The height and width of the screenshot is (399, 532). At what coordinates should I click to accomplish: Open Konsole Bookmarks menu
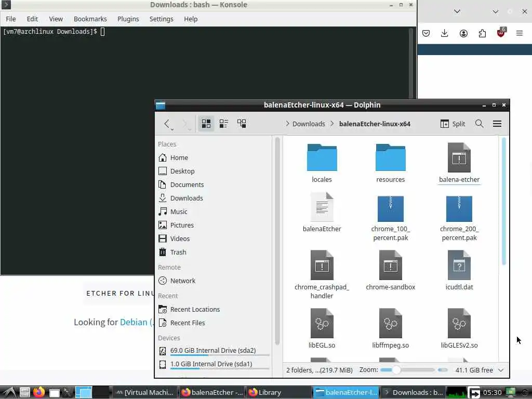coord(90,19)
